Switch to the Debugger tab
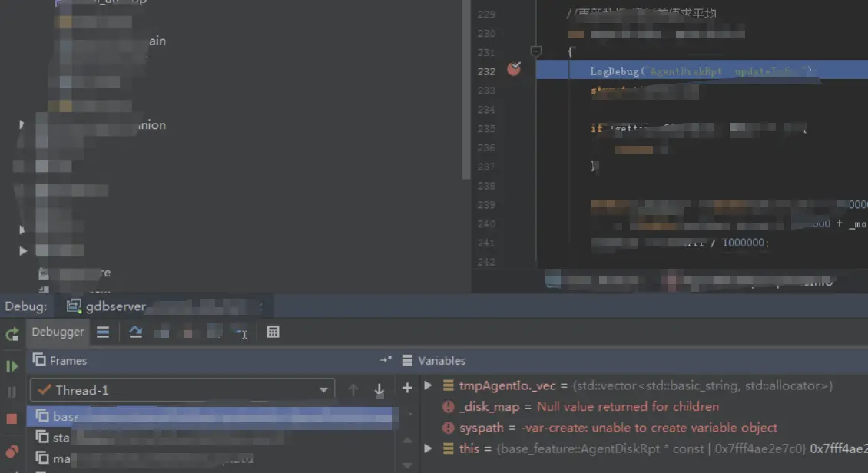868x473 pixels. [x=58, y=332]
